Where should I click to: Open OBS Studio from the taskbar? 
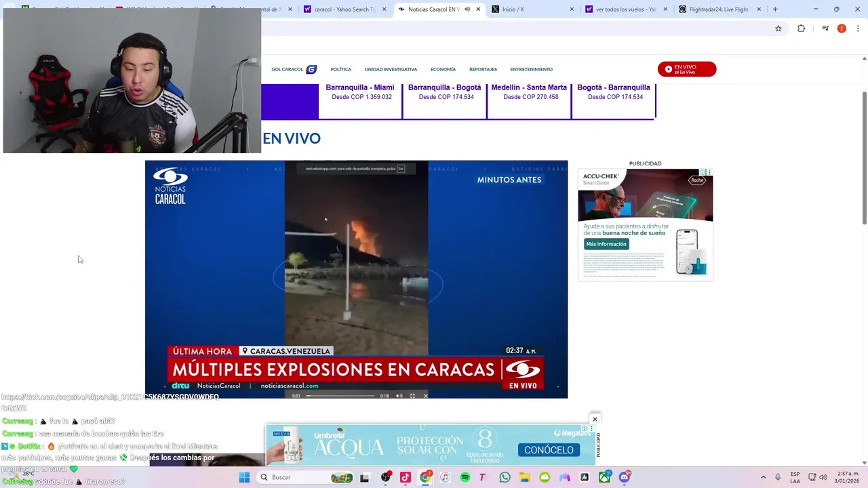pos(386,477)
